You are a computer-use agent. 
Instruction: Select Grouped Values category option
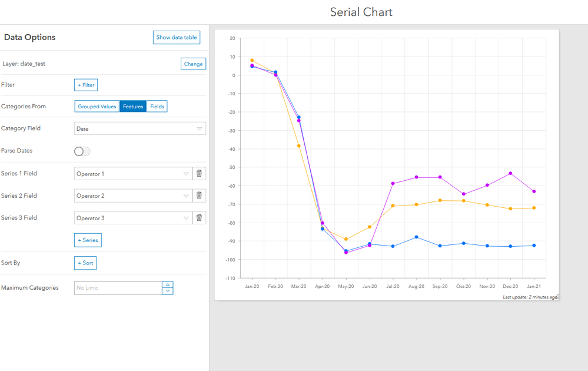[97, 107]
